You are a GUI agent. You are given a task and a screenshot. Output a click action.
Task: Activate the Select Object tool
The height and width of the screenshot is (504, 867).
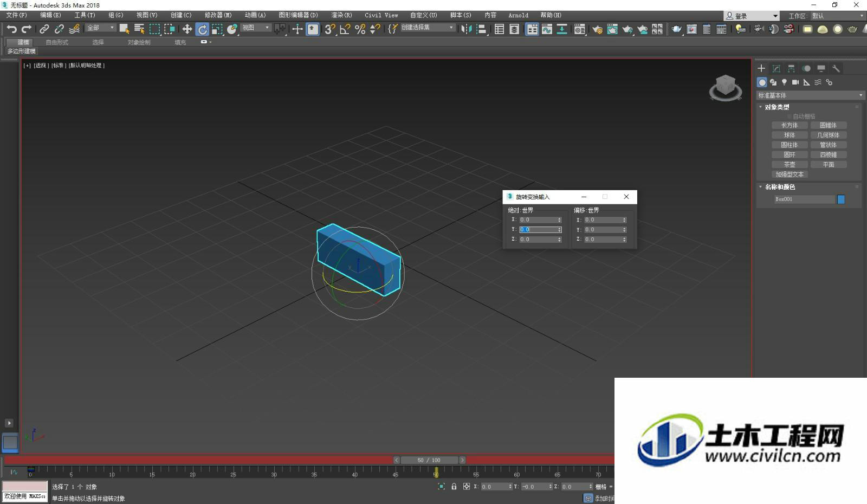coord(124,29)
